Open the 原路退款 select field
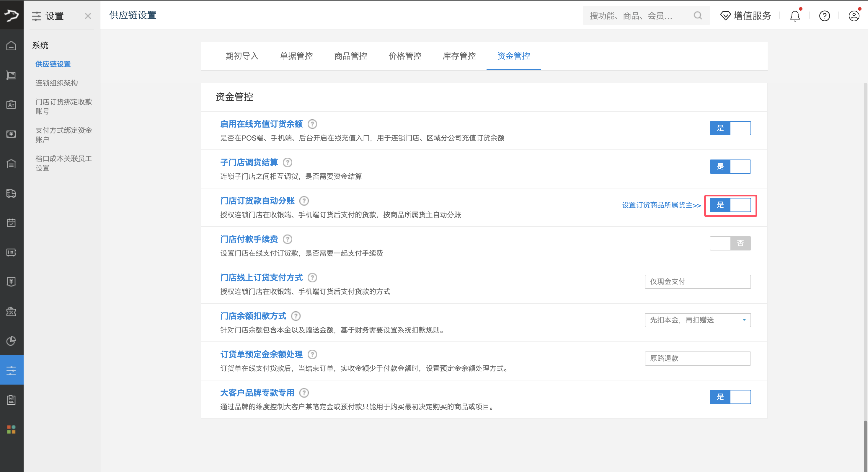This screenshot has height=472, width=868. coord(698,359)
